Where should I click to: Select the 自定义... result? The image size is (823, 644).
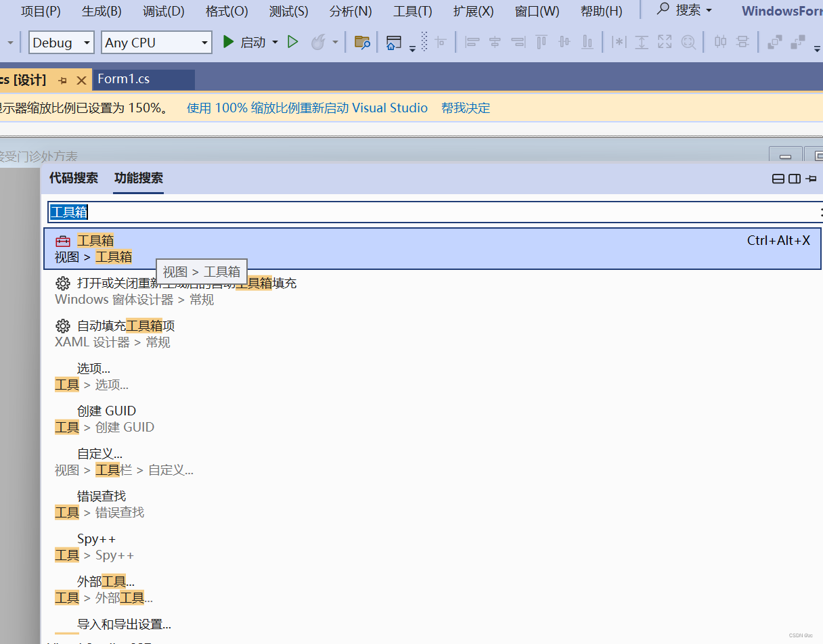point(432,461)
